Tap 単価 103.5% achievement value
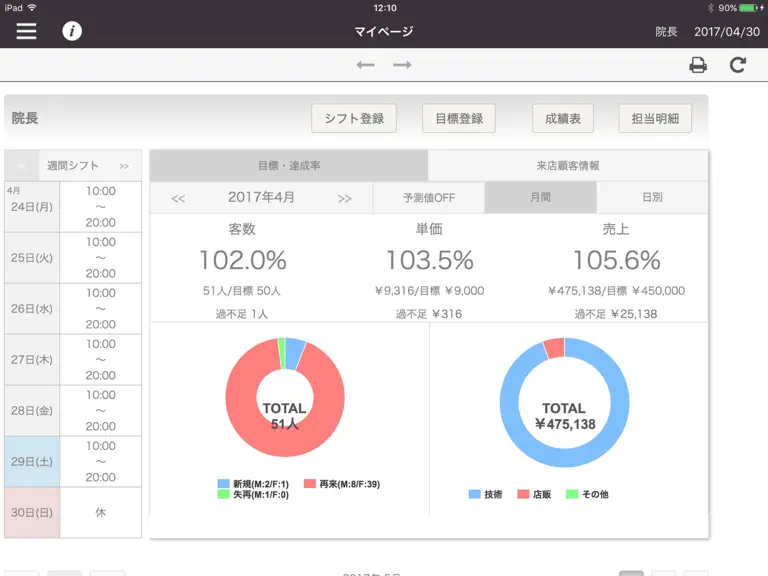The width and height of the screenshot is (768, 576). 430,260
